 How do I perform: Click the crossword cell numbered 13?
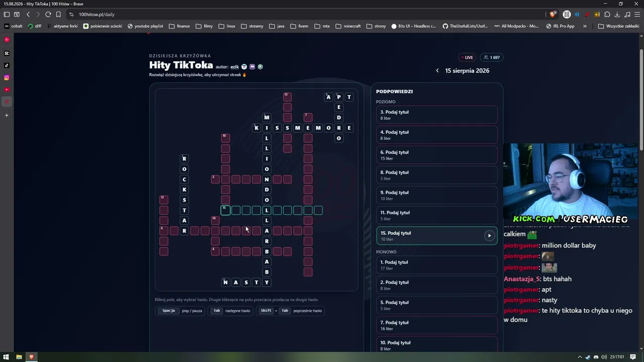click(x=287, y=97)
